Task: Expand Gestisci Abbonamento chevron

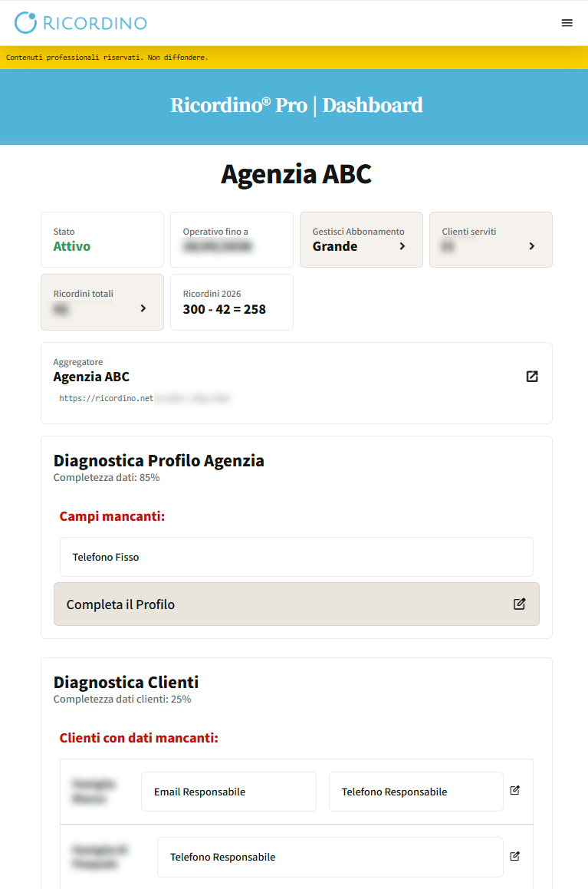Action: click(x=402, y=246)
